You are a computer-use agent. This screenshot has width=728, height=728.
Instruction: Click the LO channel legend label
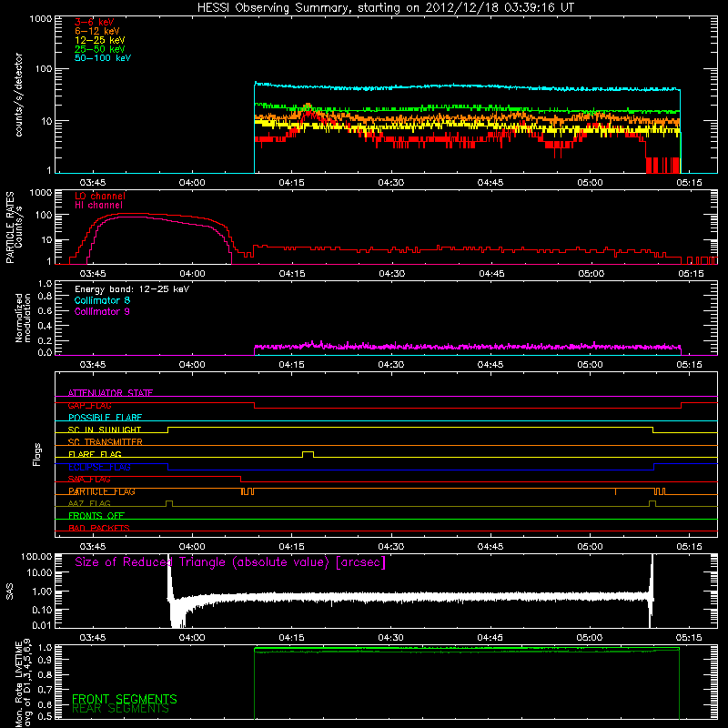[x=100, y=196]
